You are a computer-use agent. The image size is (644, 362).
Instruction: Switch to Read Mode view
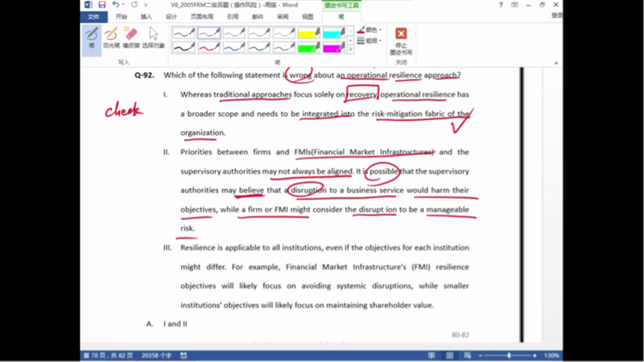431,356
